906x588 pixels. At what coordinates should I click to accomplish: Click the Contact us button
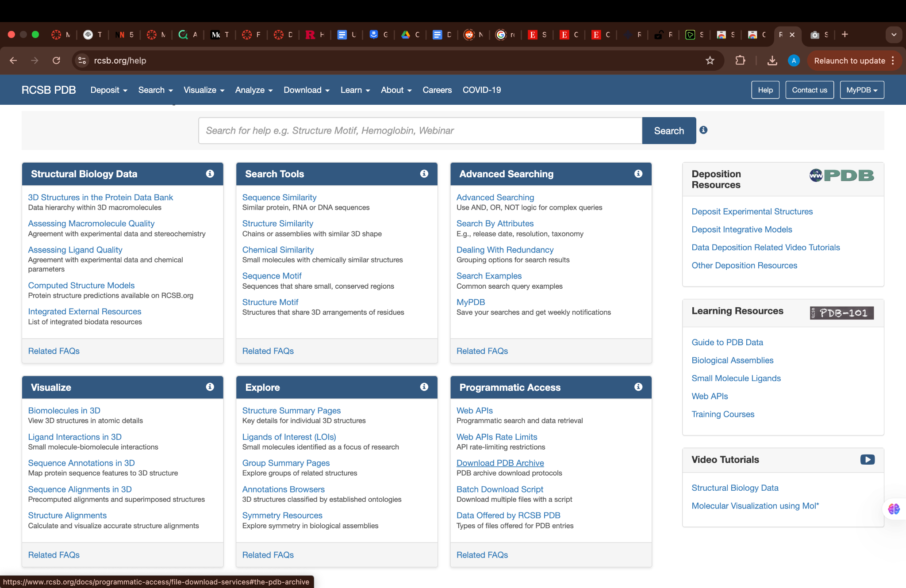810,90
